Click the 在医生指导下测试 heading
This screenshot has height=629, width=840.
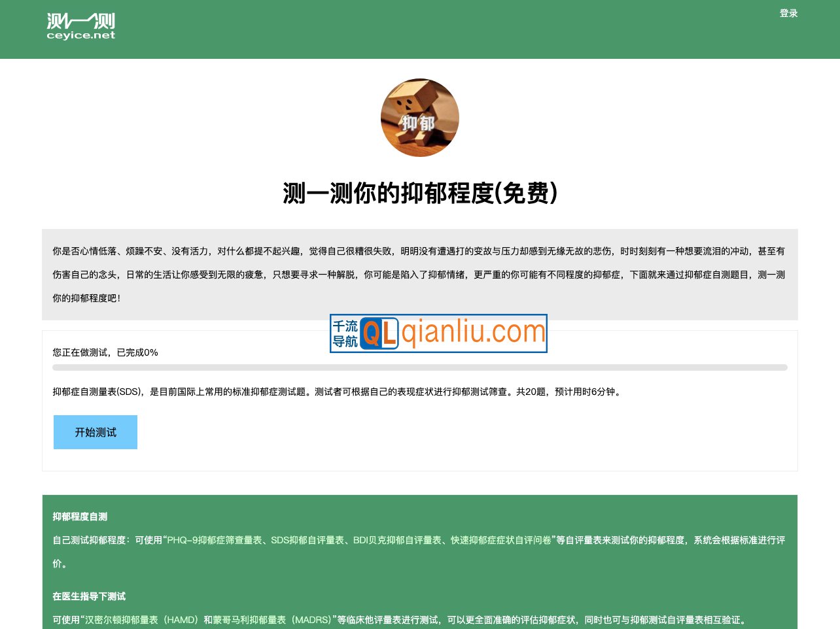(89, 596)
